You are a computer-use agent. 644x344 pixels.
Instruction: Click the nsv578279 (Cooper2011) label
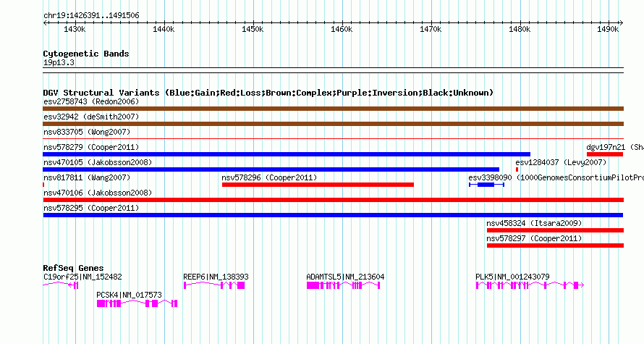91,148
